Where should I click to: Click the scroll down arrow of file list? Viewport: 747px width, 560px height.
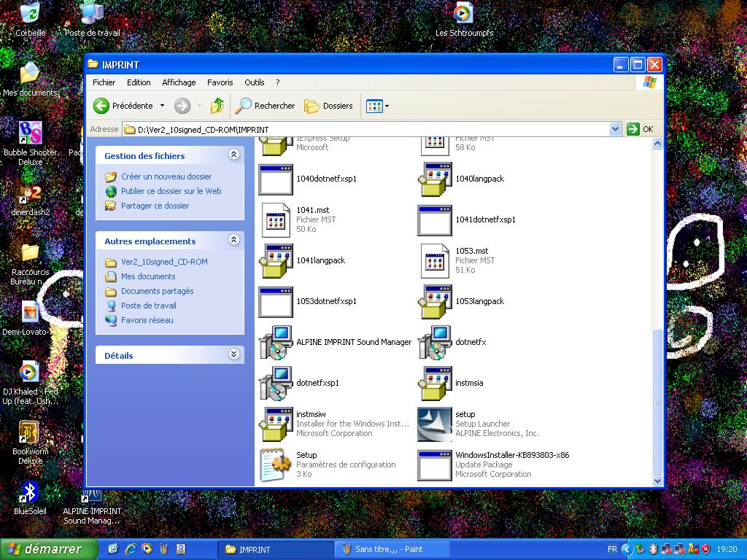(657, 481)
